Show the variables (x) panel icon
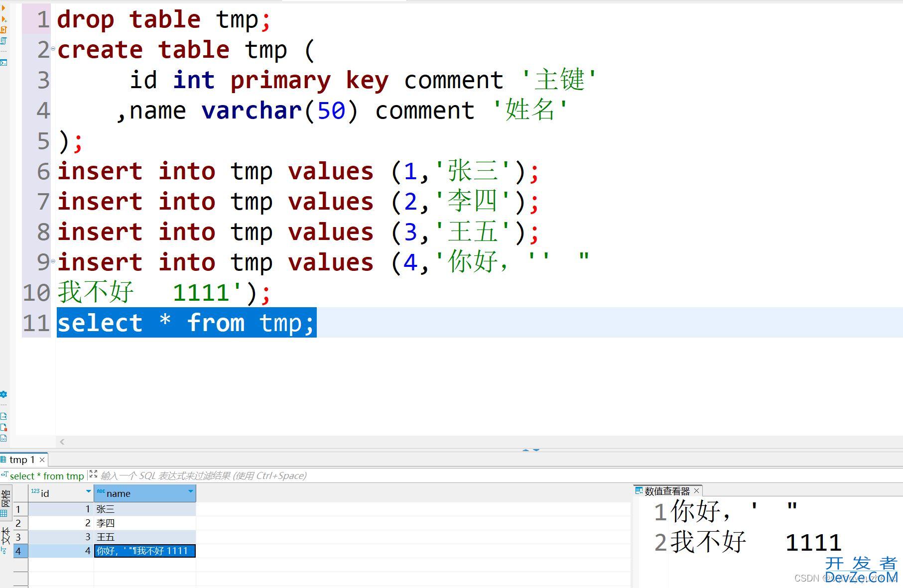 (x=3, y=438)
